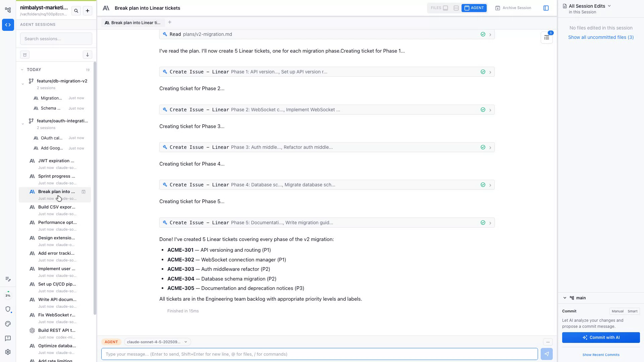Select Smart commit mode
644x362 pixels.
pyautogui.click(x=632, y=311)
